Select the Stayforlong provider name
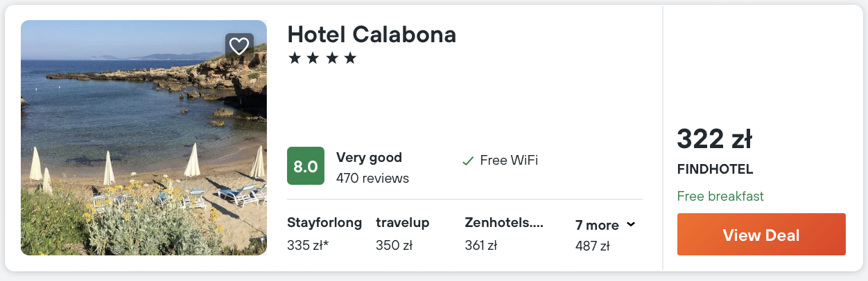Image resolution: width=868 pixels, height=281 pixels. 324,223
